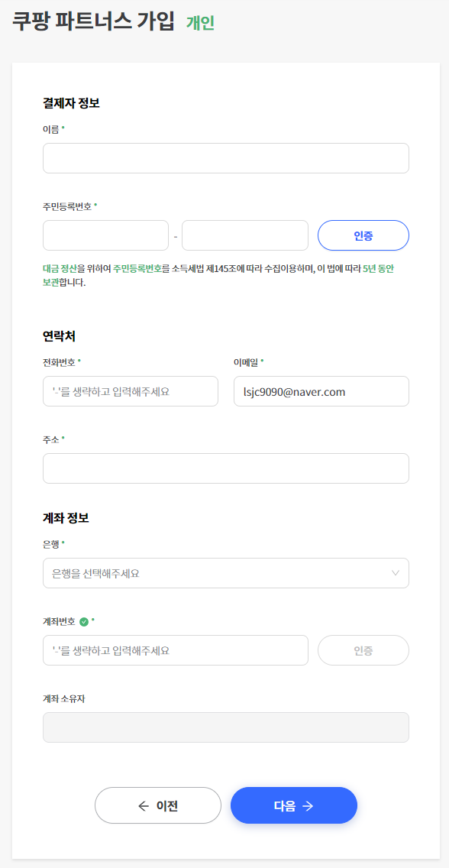449x868 pixels.
Task: Click the right arrow icon on 다음 button
Action: click(308, 805)
